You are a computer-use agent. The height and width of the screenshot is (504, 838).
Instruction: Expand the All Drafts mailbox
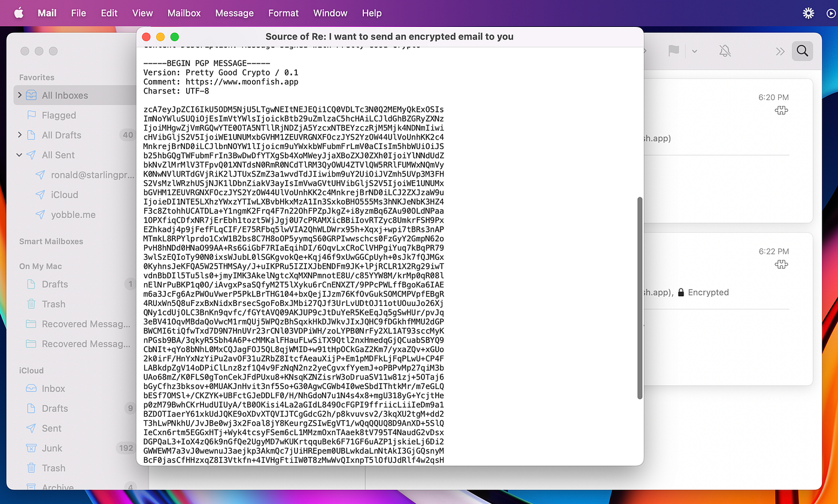(20, 135)
